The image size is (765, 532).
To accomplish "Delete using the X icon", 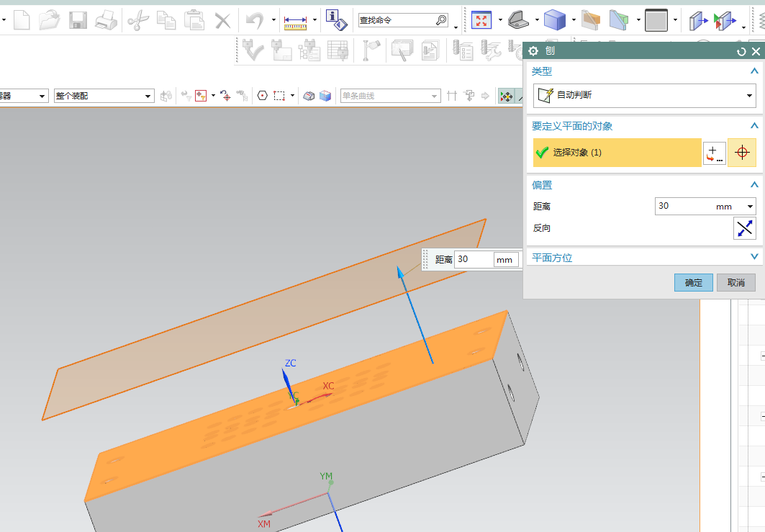I will (x=222, y=20).
